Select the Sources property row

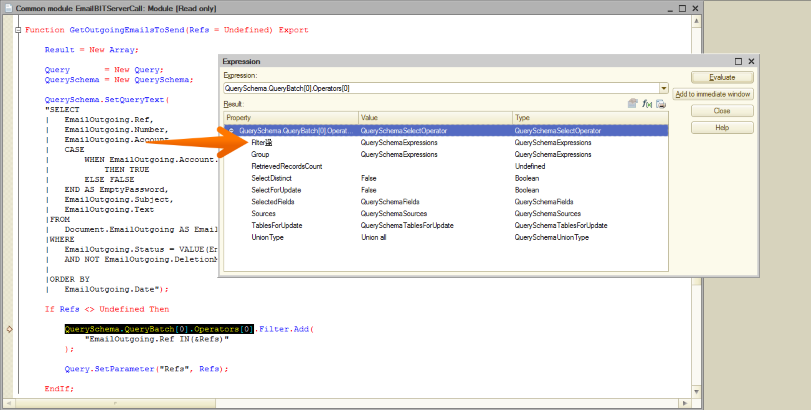[x=446, y=214]
